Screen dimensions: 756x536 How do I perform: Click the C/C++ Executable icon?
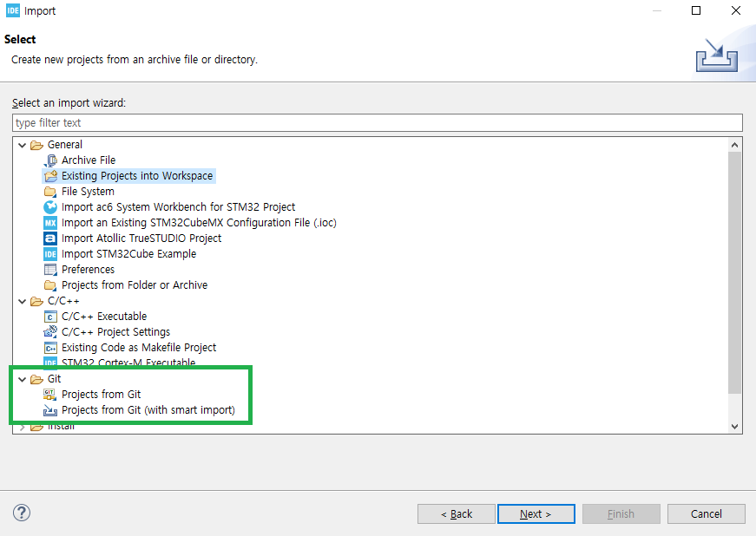(x=50, y=317)
